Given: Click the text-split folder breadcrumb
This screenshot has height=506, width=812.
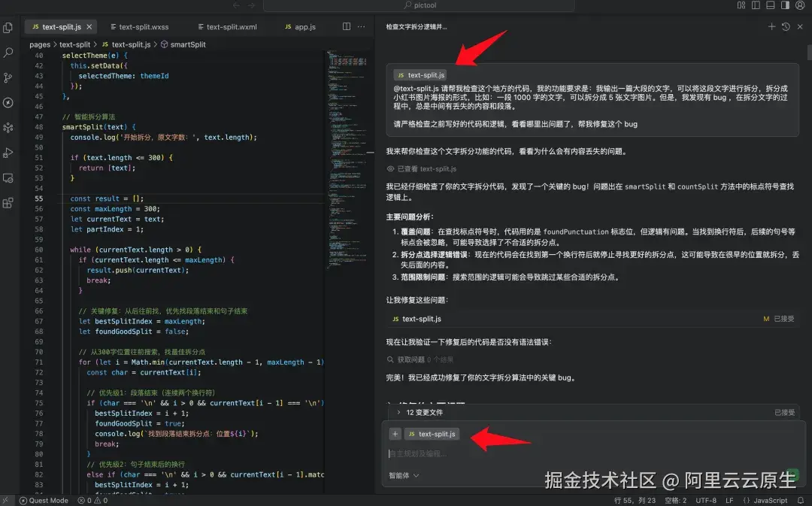Looking at the screenshot, I should click(74, 44).
